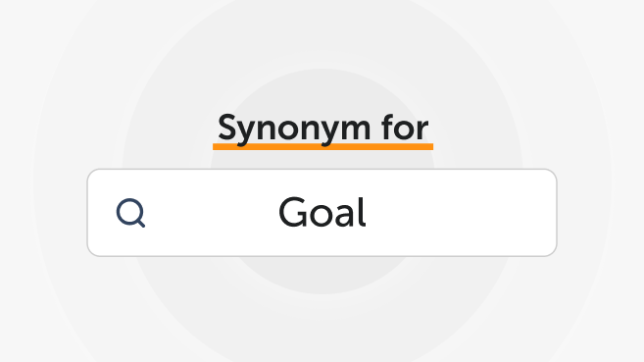
Task: Click the search box's rounded right edge area
Action: click(x=548, y=213)
